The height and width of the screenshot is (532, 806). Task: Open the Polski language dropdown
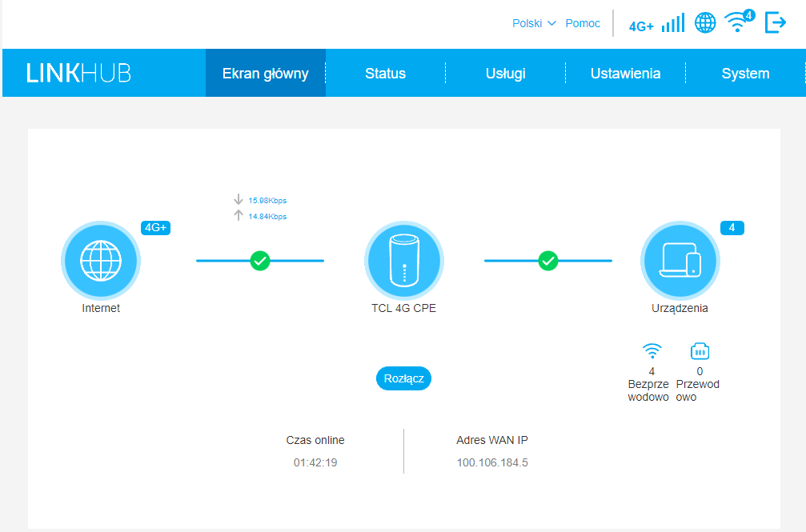point(534,23)
